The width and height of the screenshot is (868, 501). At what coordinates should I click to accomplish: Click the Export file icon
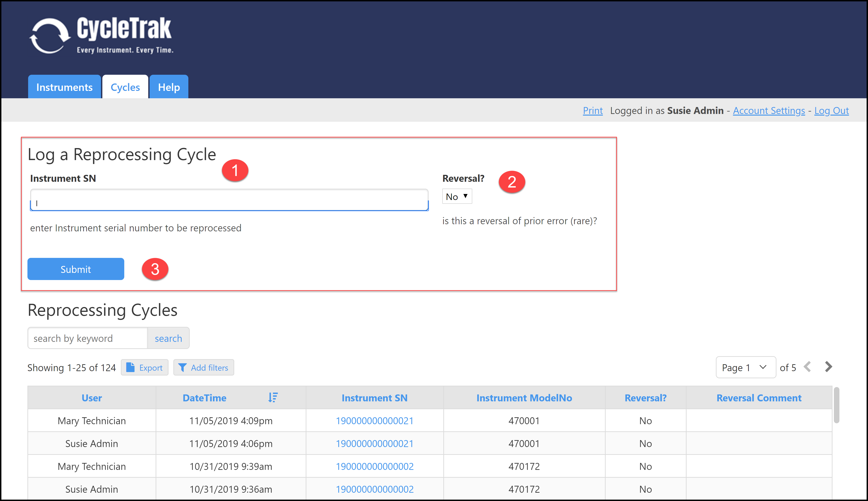tap(130, 367)
